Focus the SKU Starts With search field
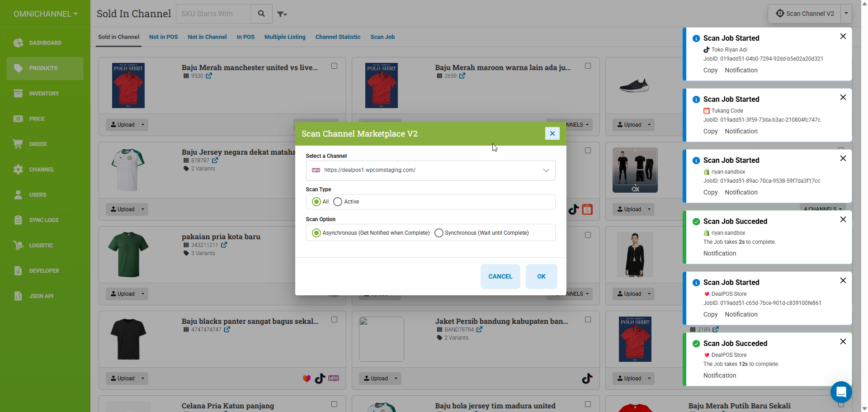Viewport: 868px width, 412px height. (x=213, y=14)
